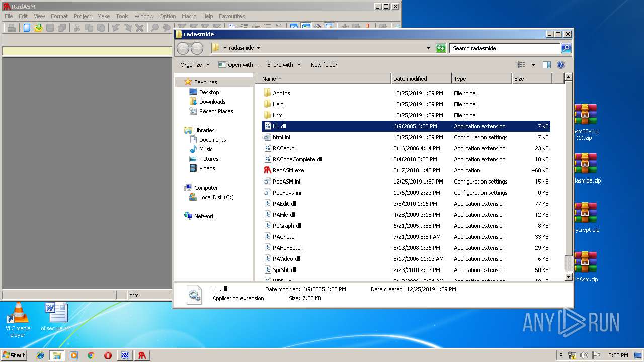Screen dimensions: 644x362
Task: Open Internet Explorer from the taskbar
Action: tap(40, 355)
